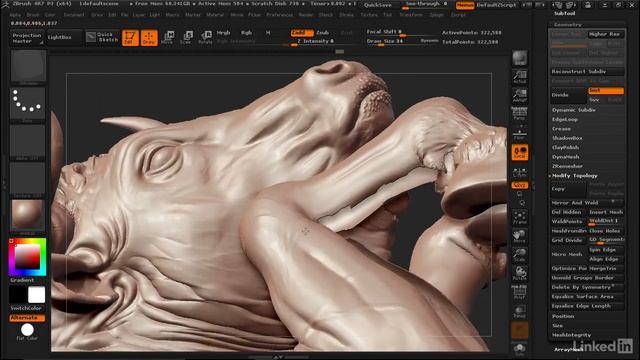Open the Alpha menu
The image size is (640, 360).
click(15, 15)
